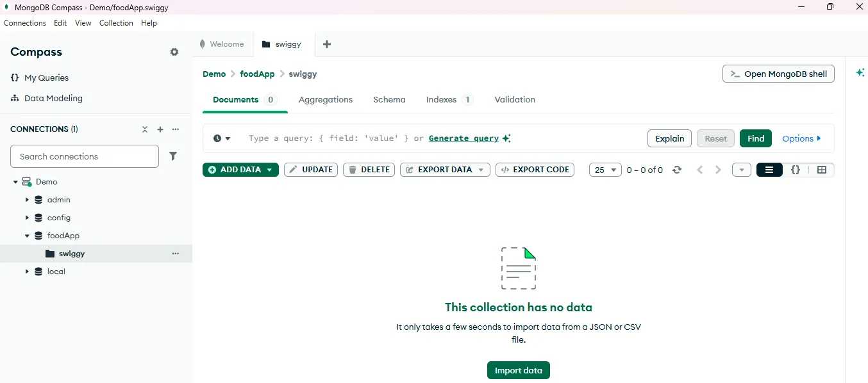Open the swiggy collection options ellipsis
The image size is (868, 383).
175,254
